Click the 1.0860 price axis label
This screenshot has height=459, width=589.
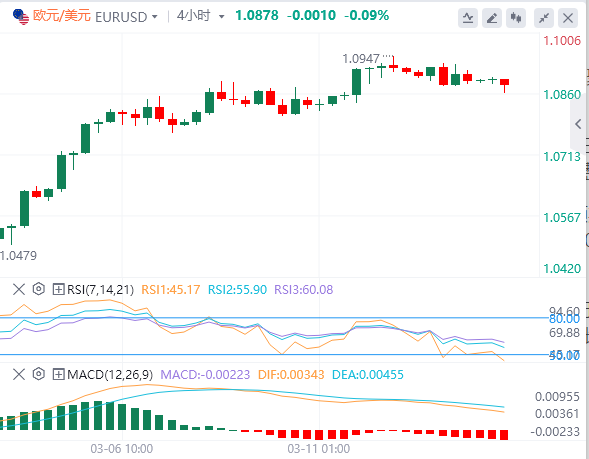click(x=562, y=95)
